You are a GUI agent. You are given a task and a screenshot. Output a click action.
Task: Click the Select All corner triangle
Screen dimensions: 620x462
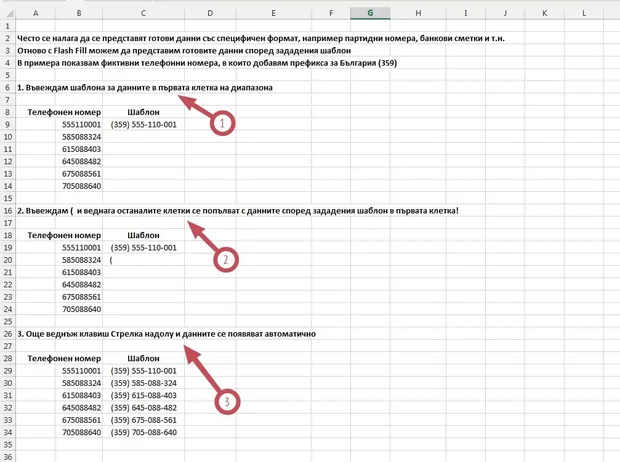click(8, 13)
